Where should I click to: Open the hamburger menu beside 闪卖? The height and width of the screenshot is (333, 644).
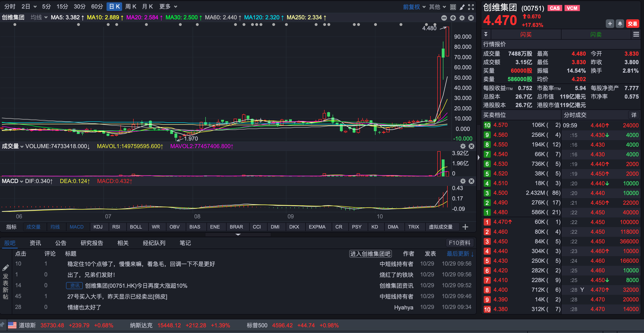click(x=636, y=34)
